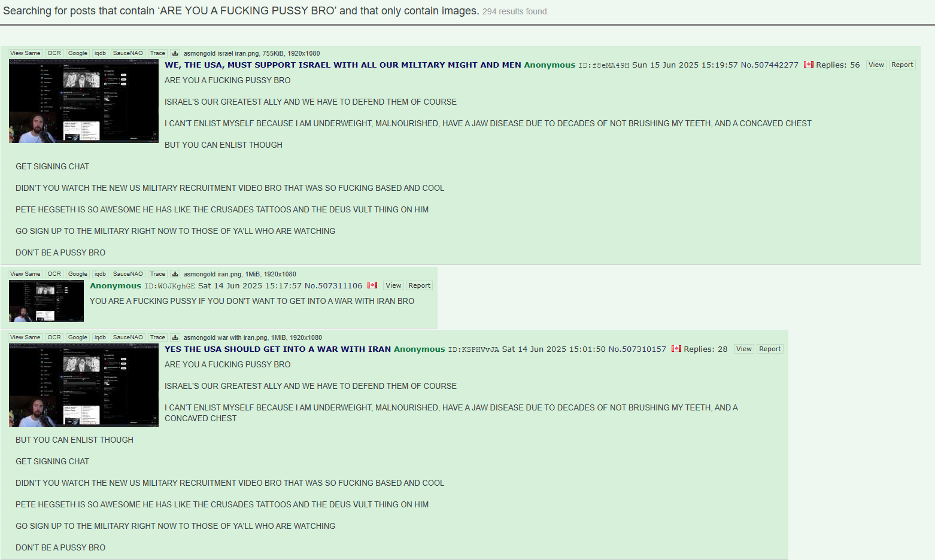Click iqdb on the first post
This screenshot has height=560, width=935.
[100, 53]
